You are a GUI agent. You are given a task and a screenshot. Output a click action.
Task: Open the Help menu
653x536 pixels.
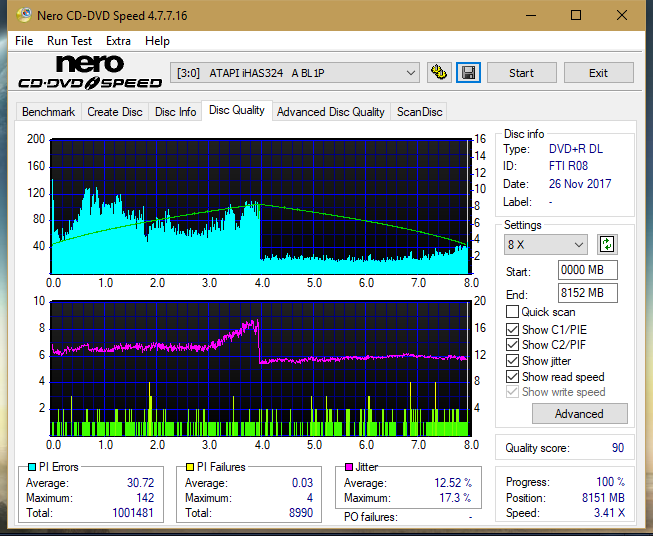[x=157, y=41]
